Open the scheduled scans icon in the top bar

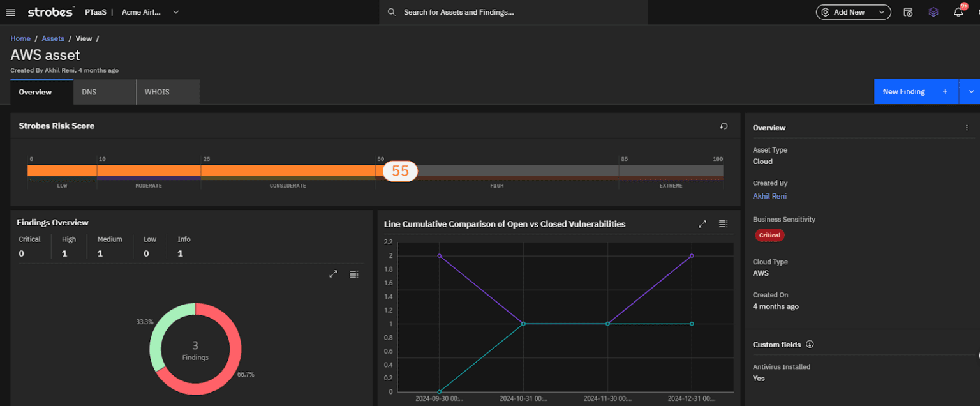point(908,11)
